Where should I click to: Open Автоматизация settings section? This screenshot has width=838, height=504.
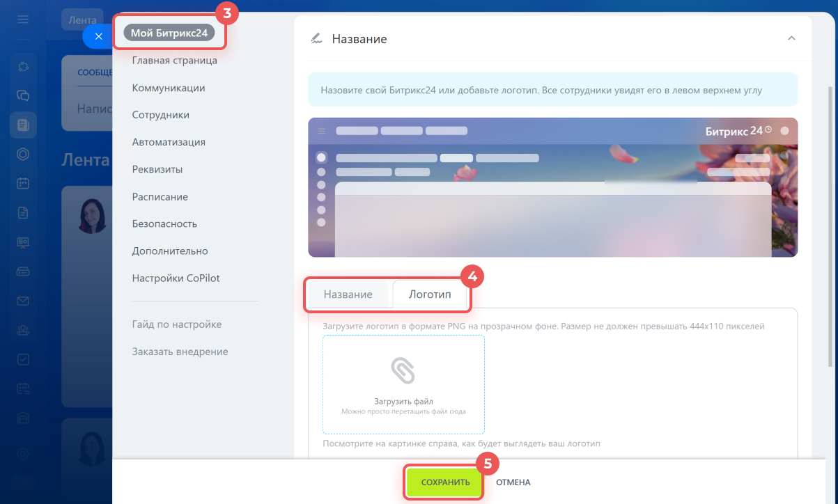pos(169,142)
